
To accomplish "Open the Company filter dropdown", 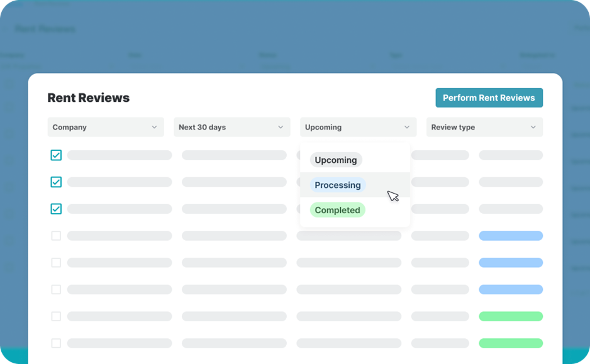I will [x=106, y=127].
